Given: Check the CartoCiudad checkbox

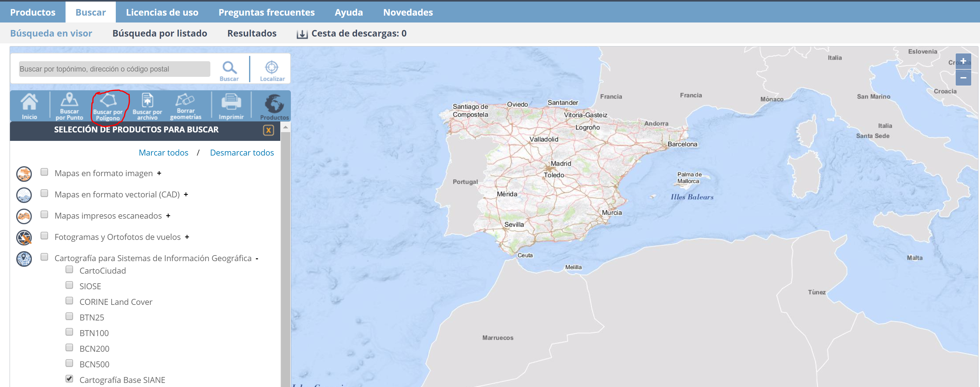Looking at the screenshot, I should pos(69,270).
